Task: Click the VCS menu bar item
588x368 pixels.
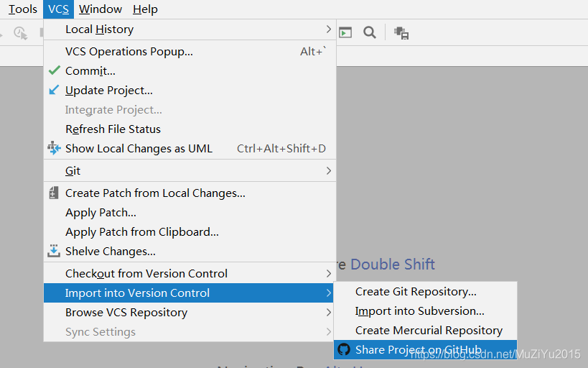Action: (x=58, y=9)
